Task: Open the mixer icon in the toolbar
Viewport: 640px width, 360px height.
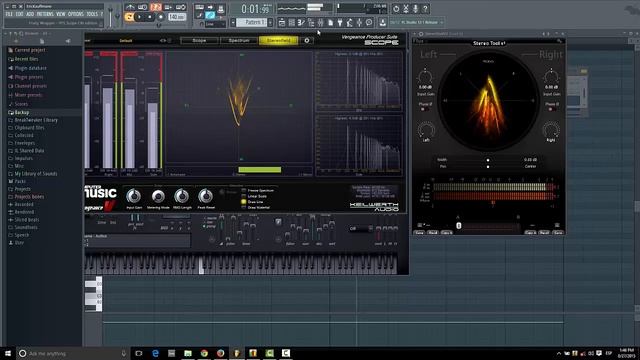Action: [x=320, y=22]
